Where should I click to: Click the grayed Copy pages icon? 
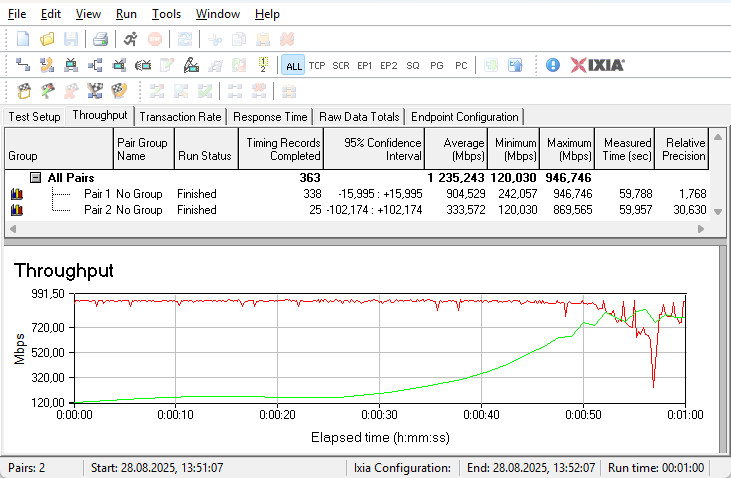click(239, 39)
